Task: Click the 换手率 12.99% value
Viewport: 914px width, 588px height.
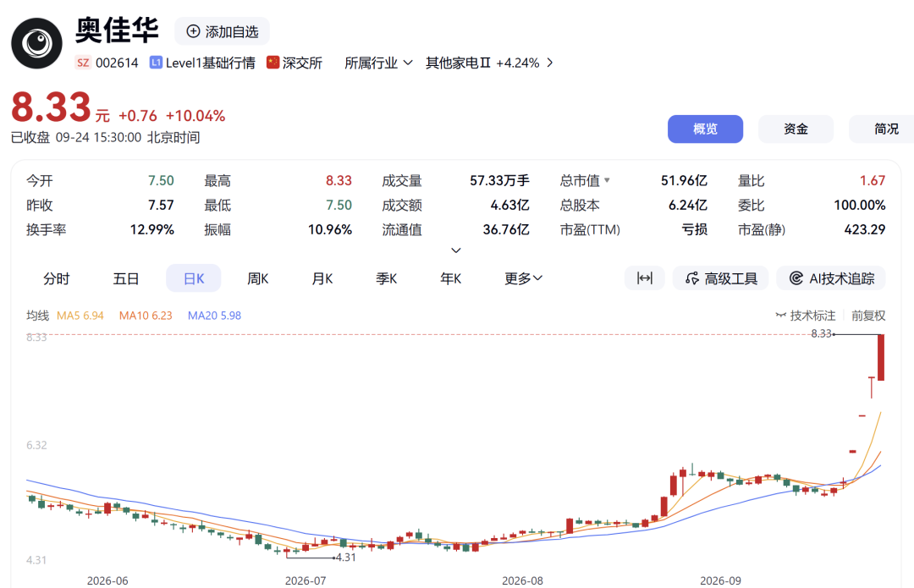Action: tap(151, 229)
